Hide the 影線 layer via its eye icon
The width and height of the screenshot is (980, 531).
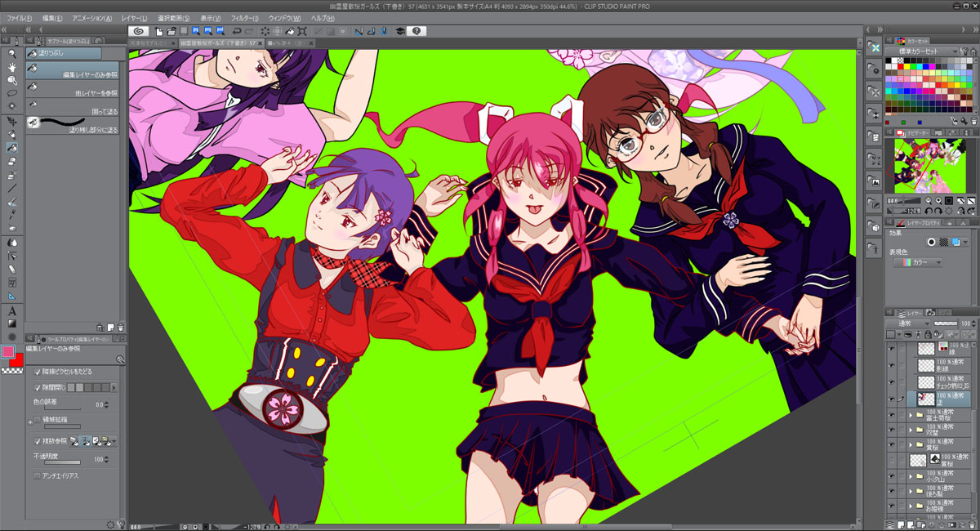pos(891,364)
